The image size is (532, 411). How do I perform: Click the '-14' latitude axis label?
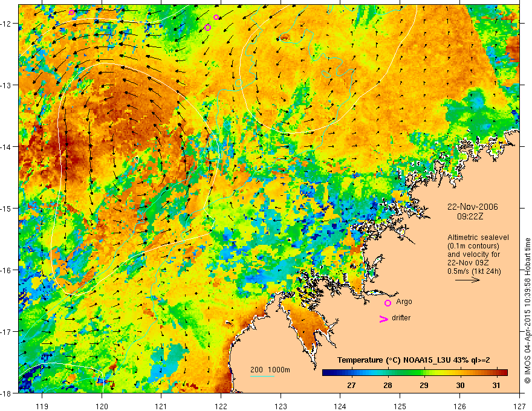[x=6, y=147]
